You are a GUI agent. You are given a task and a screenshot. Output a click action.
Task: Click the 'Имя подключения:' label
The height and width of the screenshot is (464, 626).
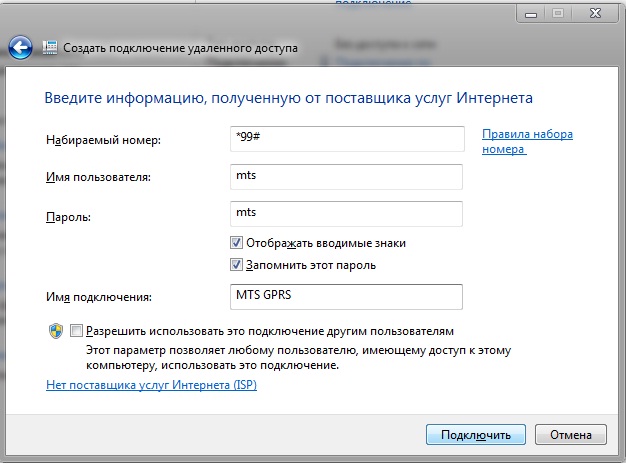tap(99, 297)
